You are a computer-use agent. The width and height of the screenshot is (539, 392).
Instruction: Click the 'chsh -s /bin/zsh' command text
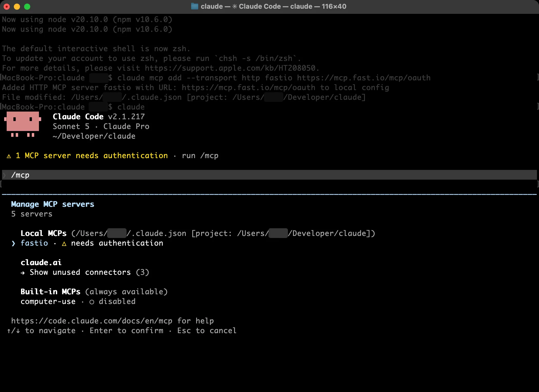[255, 58]
